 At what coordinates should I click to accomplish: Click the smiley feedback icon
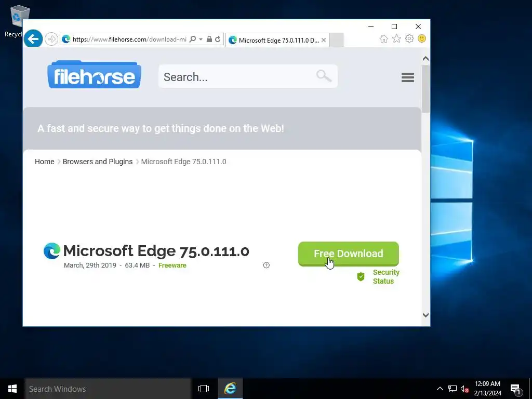coord(422,38)
